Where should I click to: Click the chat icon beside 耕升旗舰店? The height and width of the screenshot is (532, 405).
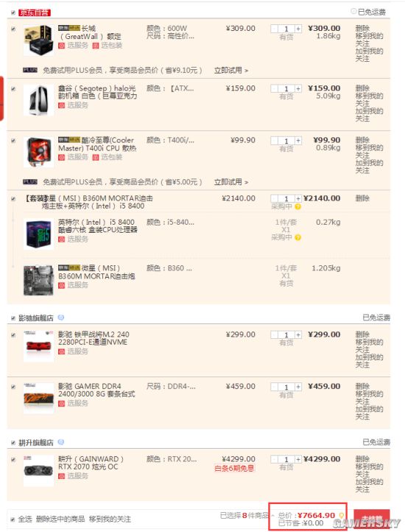point(60,442)
